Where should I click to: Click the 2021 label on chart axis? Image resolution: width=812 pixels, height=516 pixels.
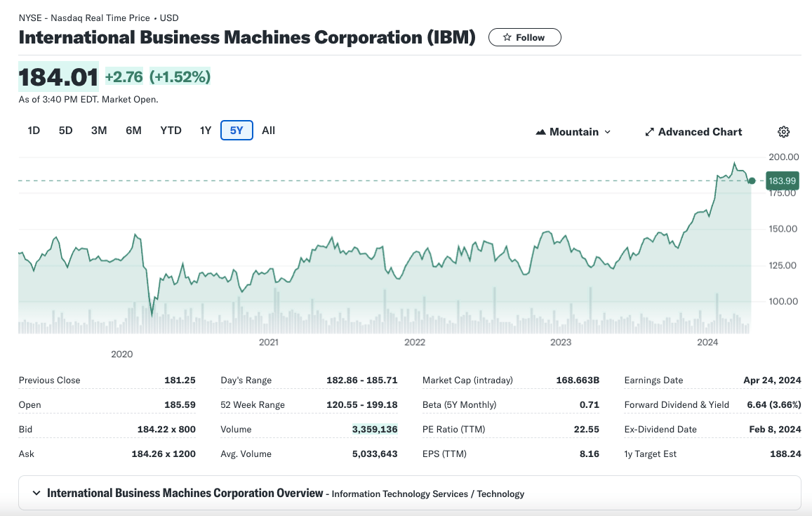pos(269,342)
